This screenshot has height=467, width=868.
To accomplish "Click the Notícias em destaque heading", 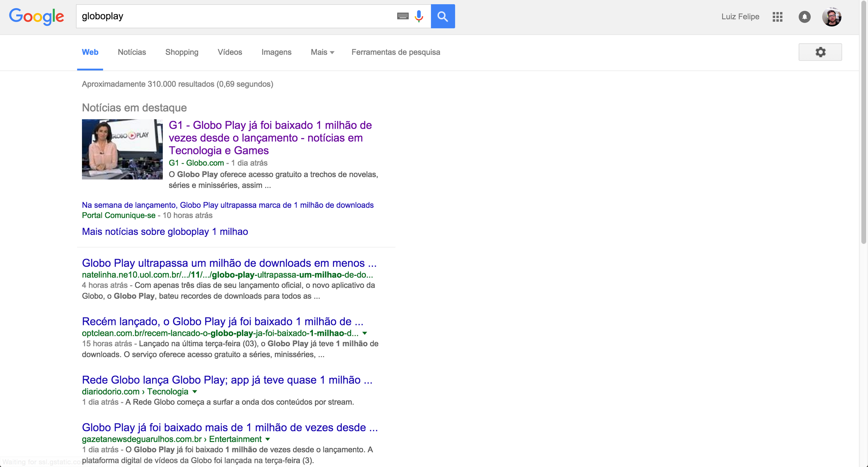I will (134, 108).
